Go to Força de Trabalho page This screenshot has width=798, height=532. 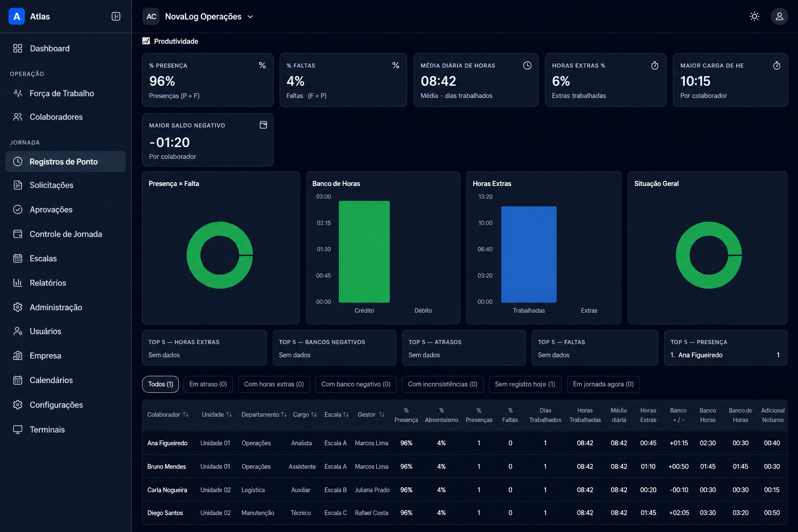pos(65,94)
